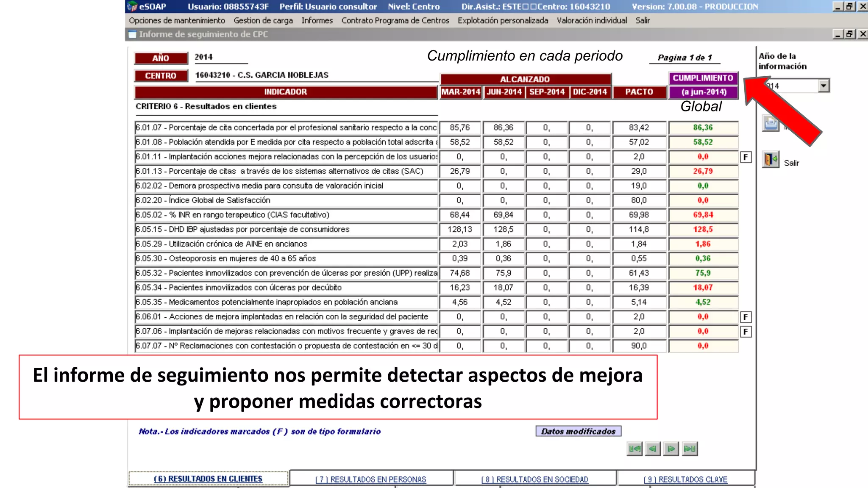
Task: Select row 6.05.35 Medicamentos potencialmente inapropiados
Action: (x=286, y=302)
